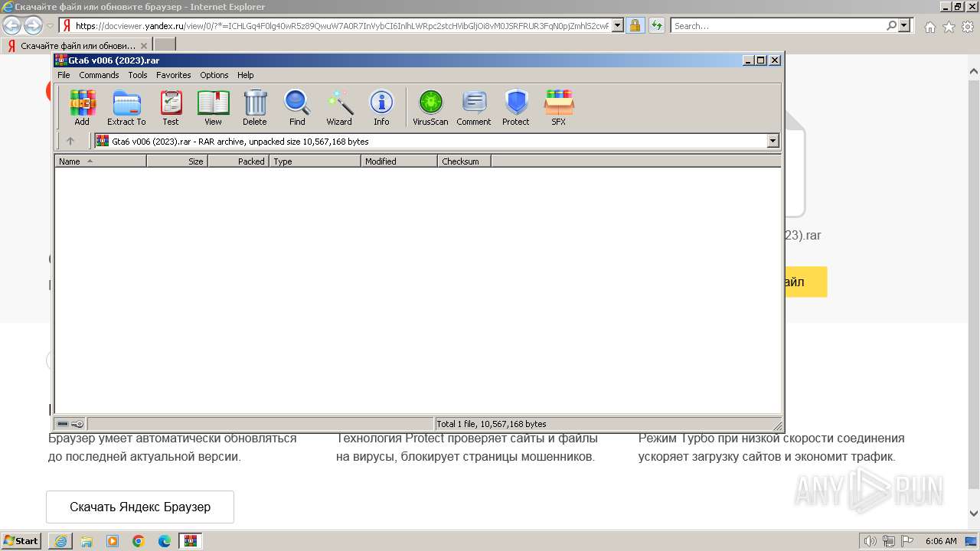The image size is (980, 551).
Task: Open the Favorites menu in WinRAR
Action: (174, 75)
